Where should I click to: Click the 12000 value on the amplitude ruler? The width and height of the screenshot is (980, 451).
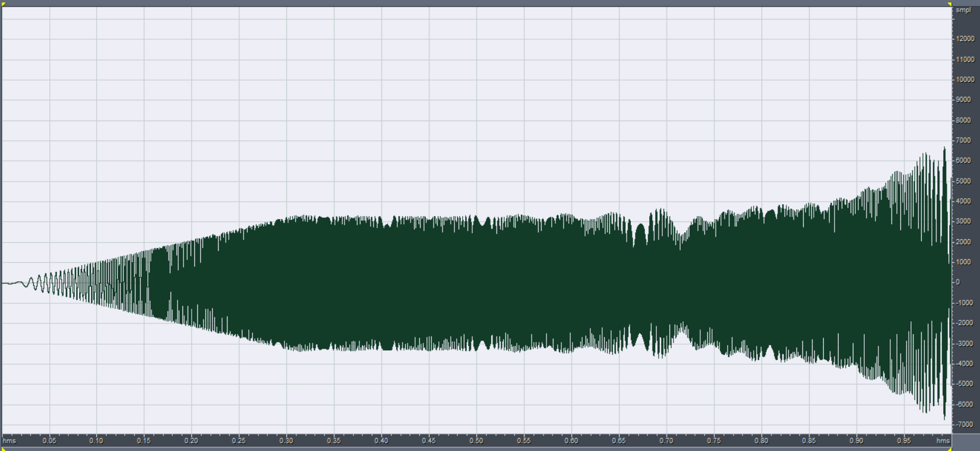[965, 39]
